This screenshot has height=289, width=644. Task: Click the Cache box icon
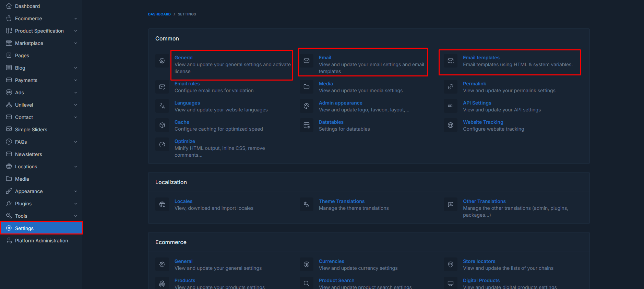click(162, 125)
